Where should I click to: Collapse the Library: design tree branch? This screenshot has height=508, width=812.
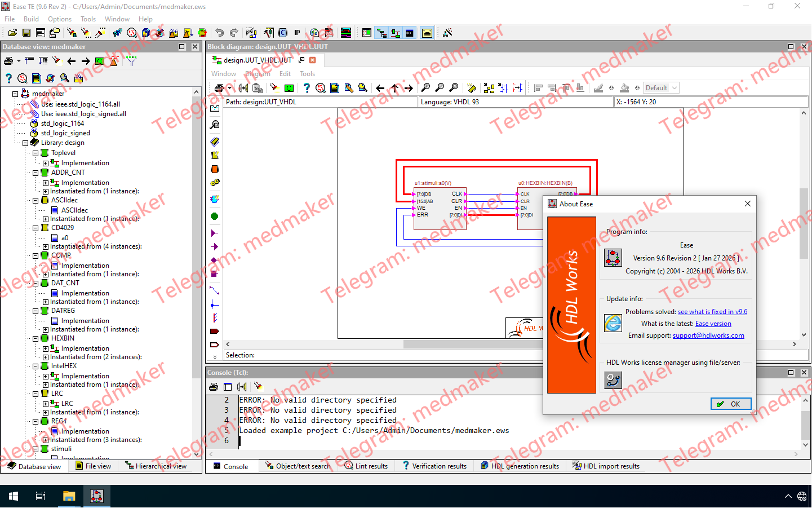coord(26,142)
